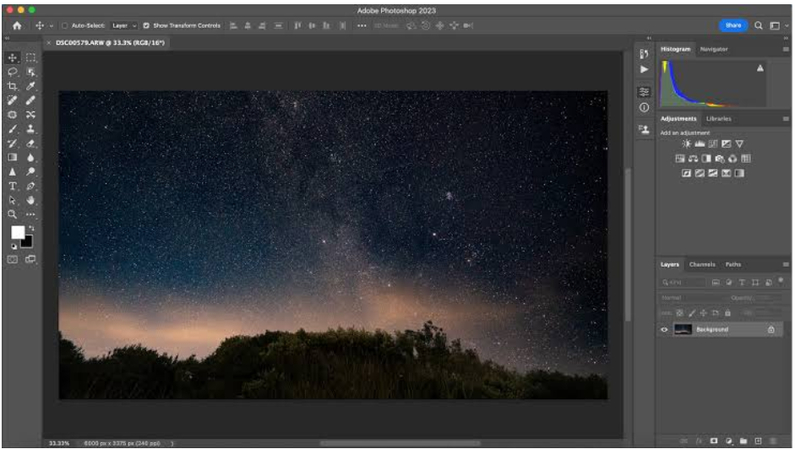Screen dimensions: 795x449
Task: Switch to the Libraries tab
Action: click(x=718, y=119)
